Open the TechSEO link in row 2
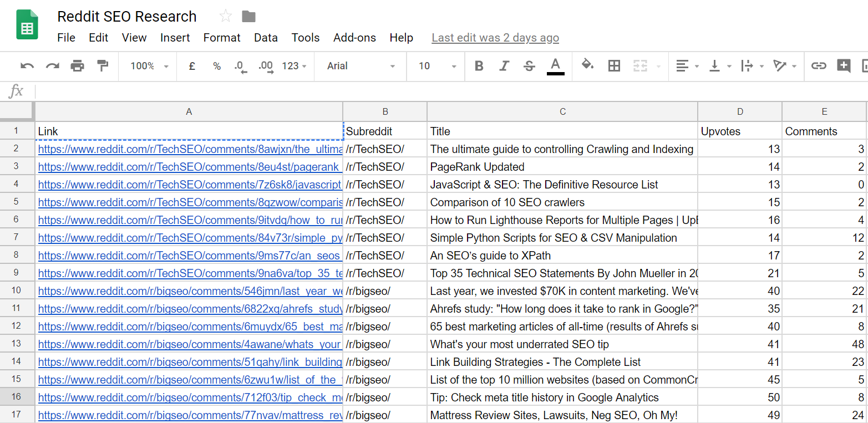 pos(190,149)
